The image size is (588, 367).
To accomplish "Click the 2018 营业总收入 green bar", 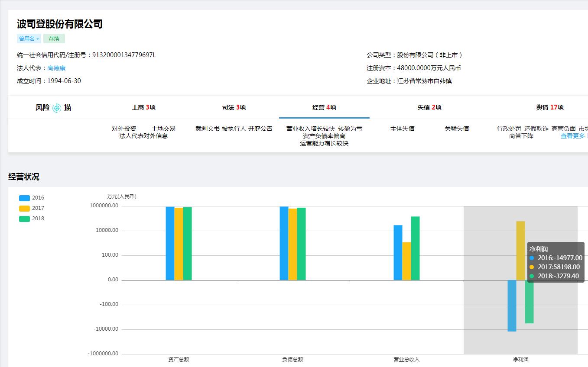I will point(415,248).
